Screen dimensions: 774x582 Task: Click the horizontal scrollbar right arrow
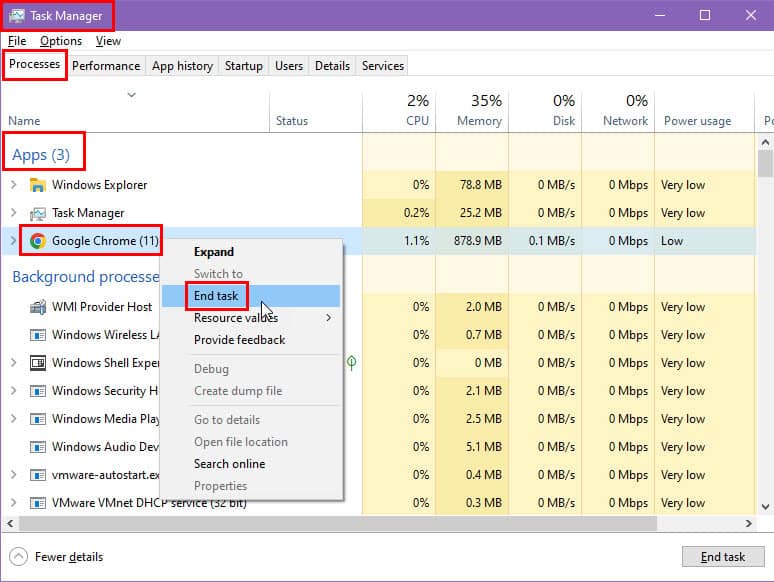(x=748, y=523)
